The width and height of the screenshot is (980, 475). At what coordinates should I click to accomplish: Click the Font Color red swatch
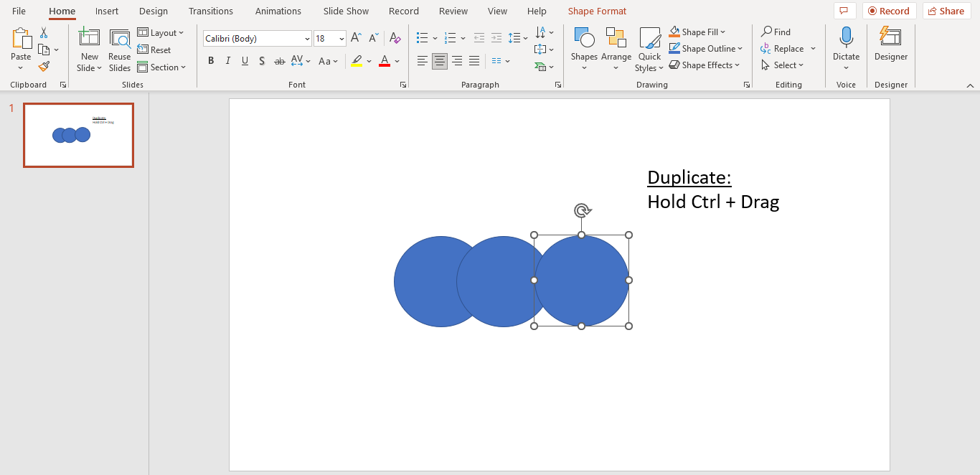pos(384,66)
